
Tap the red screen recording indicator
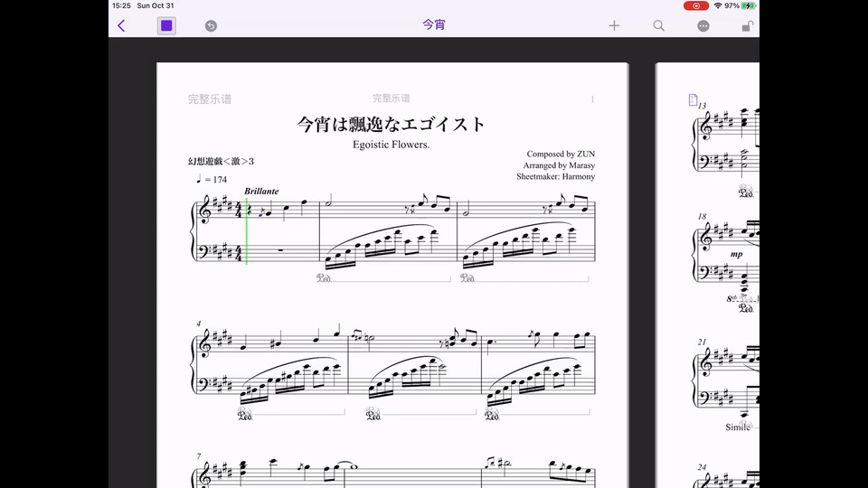click(696, 5)
